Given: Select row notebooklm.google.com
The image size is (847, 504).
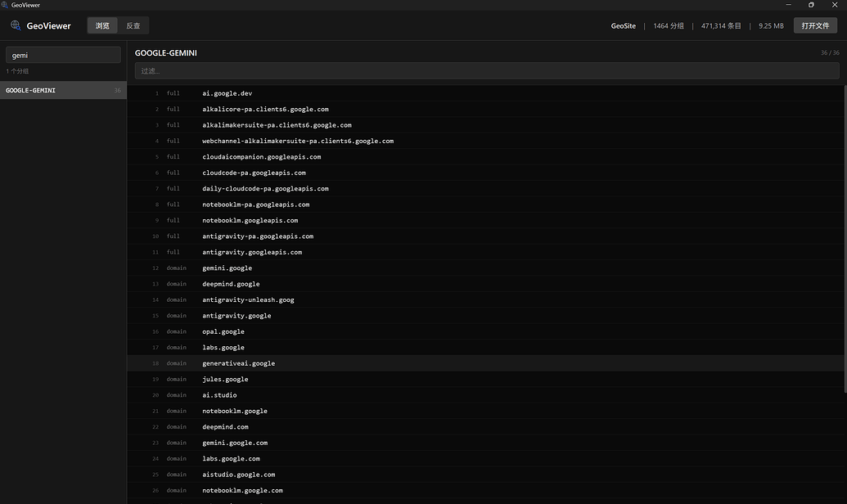Looking at the screenshot, I should (485, 490).
